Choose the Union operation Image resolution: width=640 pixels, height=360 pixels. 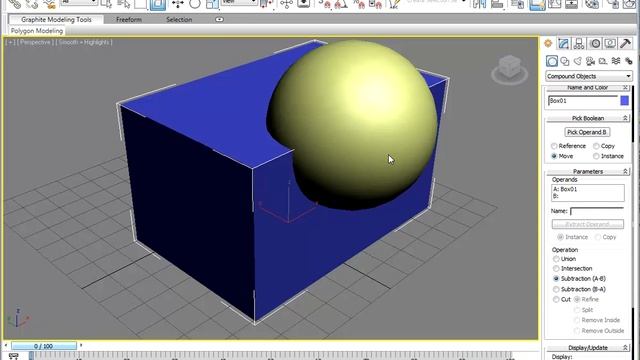556,259
